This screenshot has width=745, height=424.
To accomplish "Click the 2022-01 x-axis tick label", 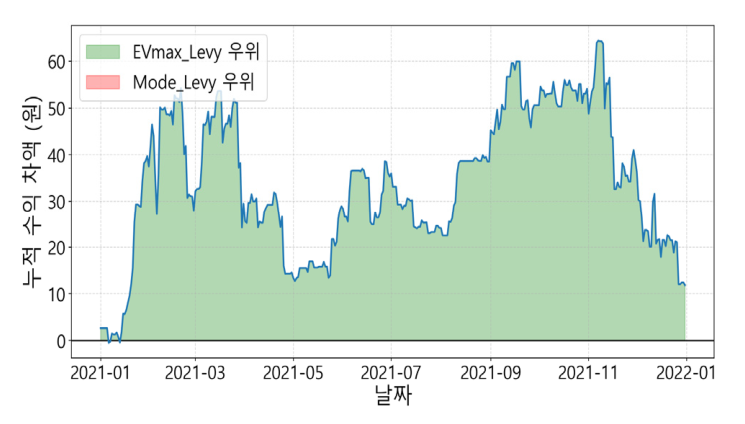I will click(x=686, y=372).
